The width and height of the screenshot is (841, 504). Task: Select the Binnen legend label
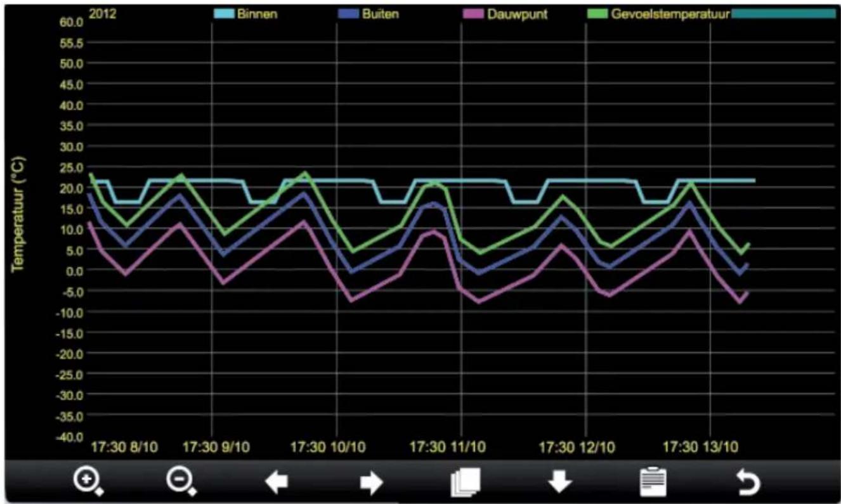coord(257,14)
